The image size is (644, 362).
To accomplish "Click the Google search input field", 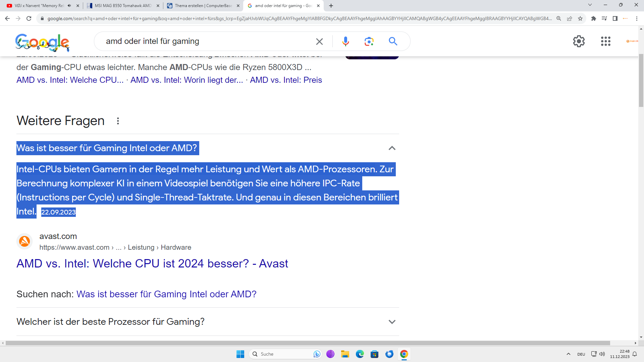I will click(208, 41).
